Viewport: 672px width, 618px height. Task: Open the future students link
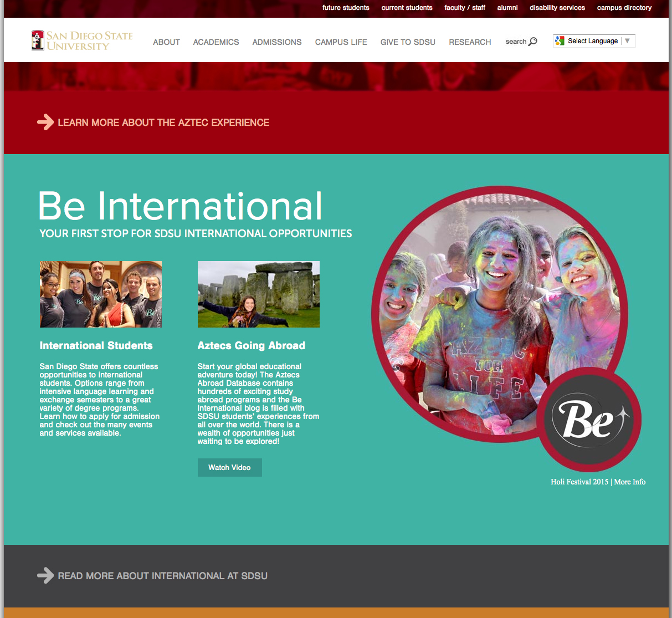click(346, 8)
